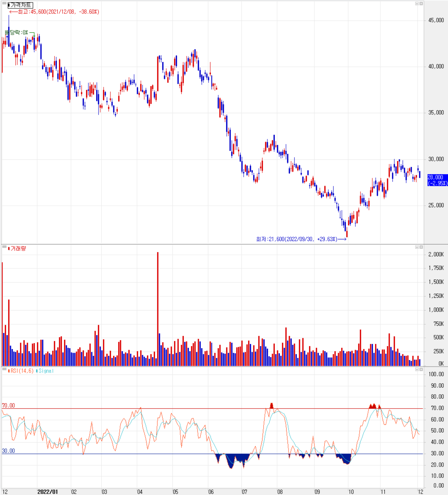The image size is (448, 495).
Task: Click the 04 month label on the time axis
Action: (x=140, y=492)
